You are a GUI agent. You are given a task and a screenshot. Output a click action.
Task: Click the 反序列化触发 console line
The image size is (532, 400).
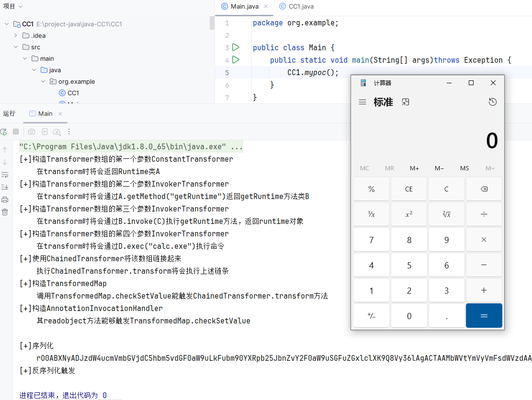coord(47,370)
